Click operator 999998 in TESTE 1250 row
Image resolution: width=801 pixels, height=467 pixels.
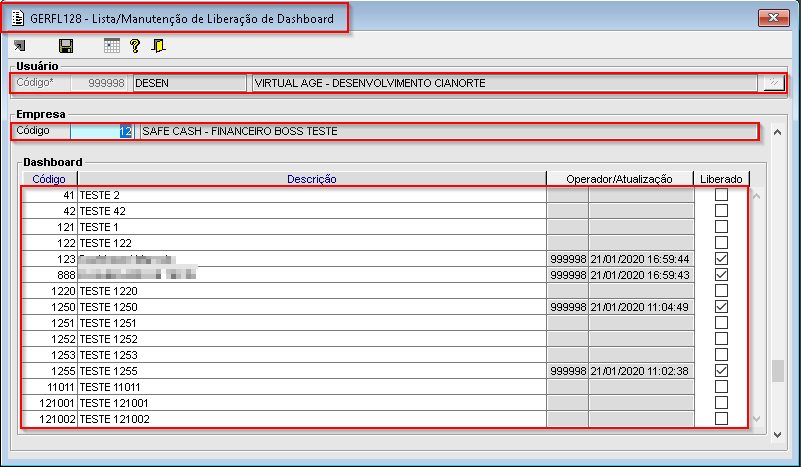[568, 307]
